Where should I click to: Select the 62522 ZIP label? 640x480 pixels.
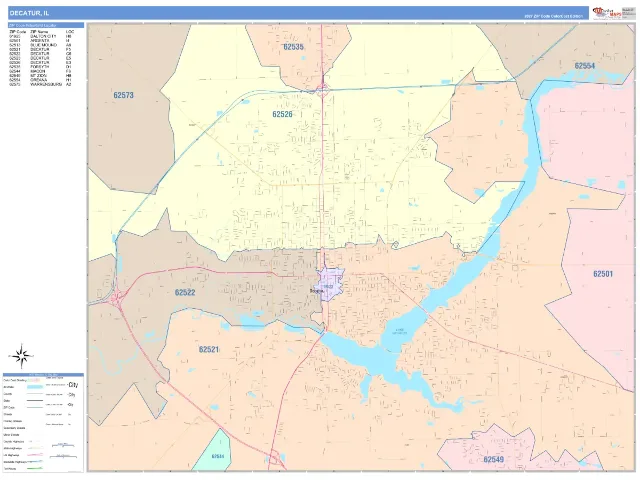[185, 292]
